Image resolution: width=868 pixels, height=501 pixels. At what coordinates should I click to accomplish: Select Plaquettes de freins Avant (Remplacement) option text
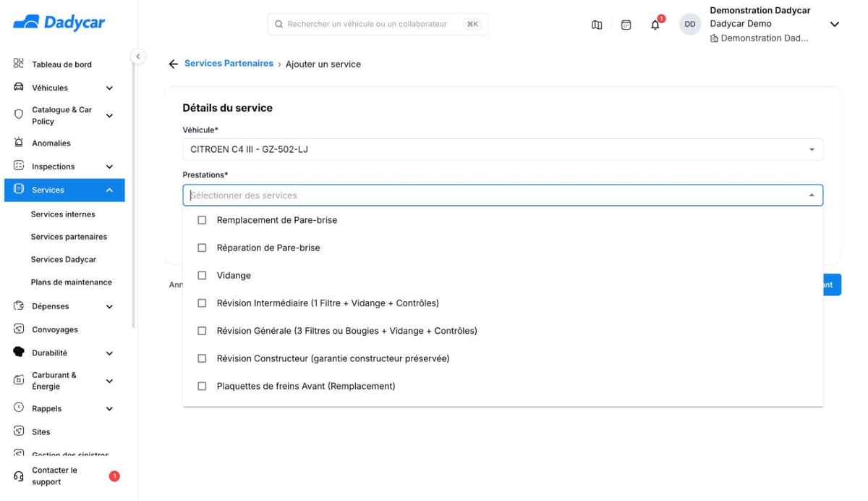(306, 387)
